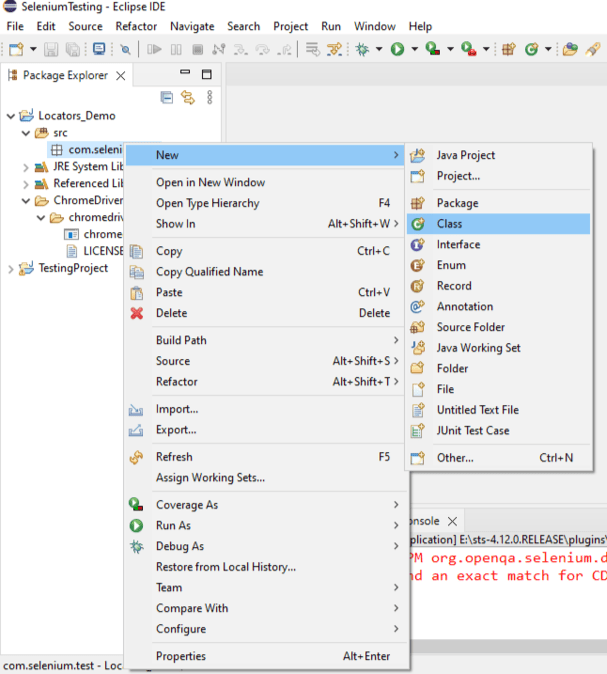607x674 pixels.
Task: Click Export... in context menu
Action: coord(265,430)
